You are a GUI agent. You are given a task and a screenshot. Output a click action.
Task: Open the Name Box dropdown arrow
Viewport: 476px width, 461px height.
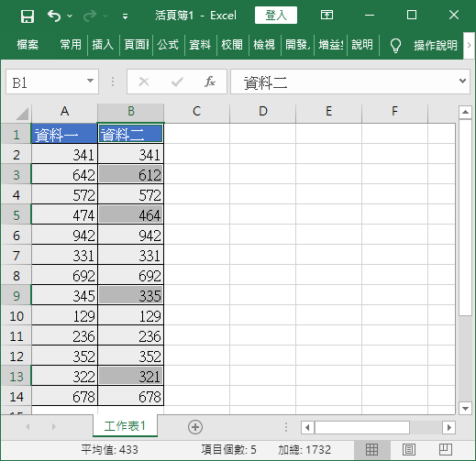point(90,81)
